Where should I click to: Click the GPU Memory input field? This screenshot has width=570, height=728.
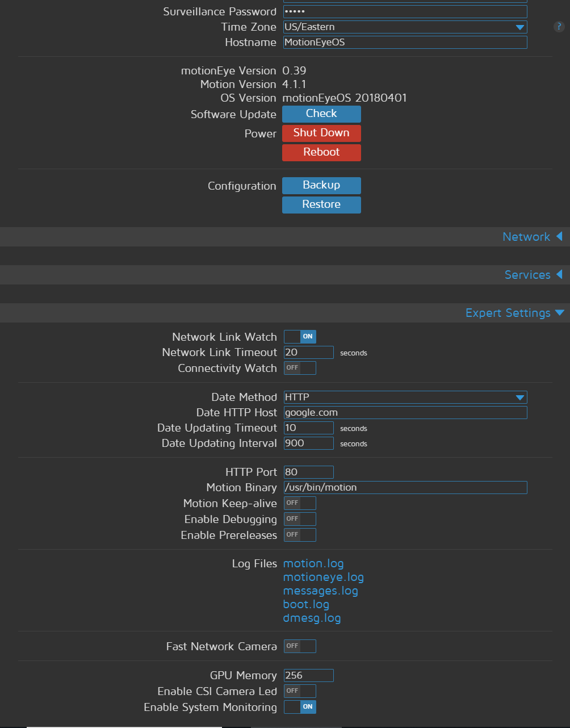click(308, 675)
